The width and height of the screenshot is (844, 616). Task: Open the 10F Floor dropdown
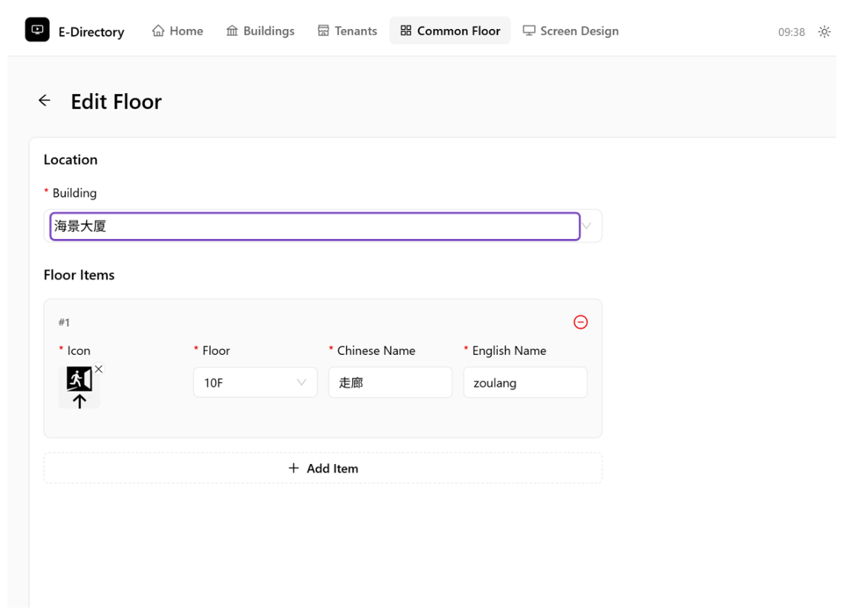[x=255, y=382]
